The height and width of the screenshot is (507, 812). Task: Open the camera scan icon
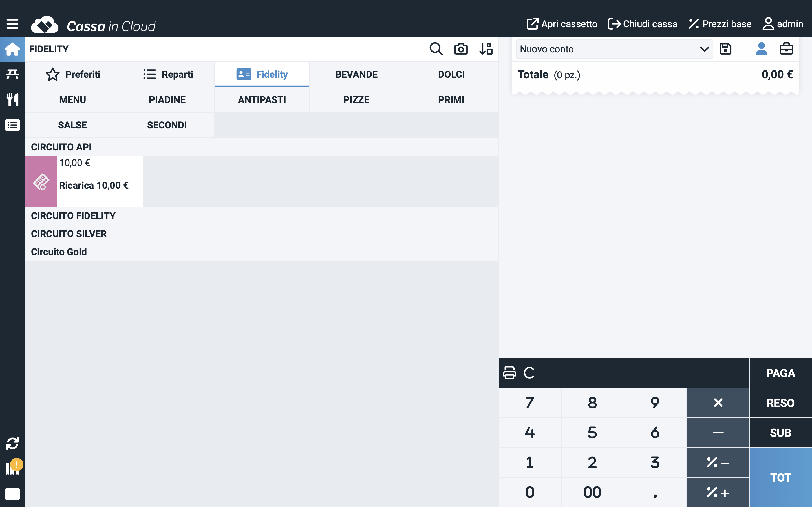pyautogui.click(x=461, y=49)
